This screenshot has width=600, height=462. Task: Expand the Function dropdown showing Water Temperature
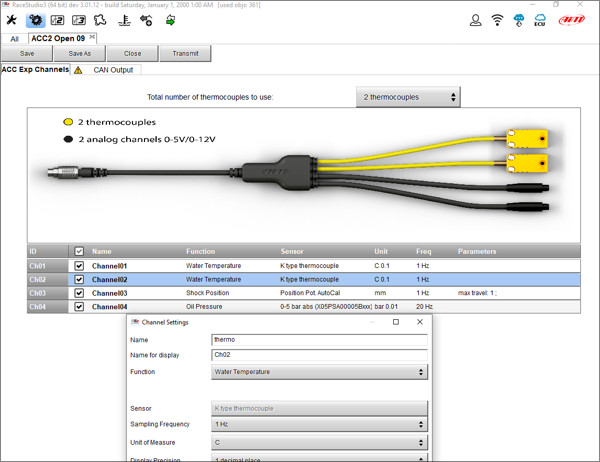[x=319, y=372]
